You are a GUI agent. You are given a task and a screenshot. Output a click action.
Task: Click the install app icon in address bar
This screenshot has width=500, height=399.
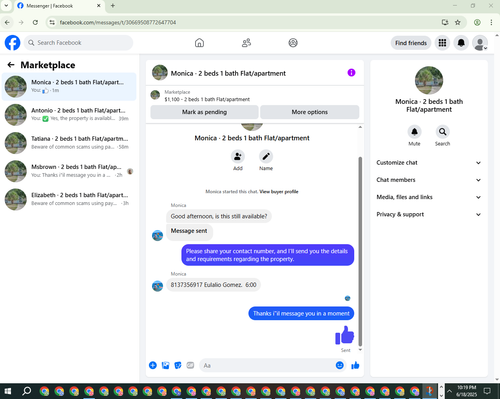(x=445, y=22)
